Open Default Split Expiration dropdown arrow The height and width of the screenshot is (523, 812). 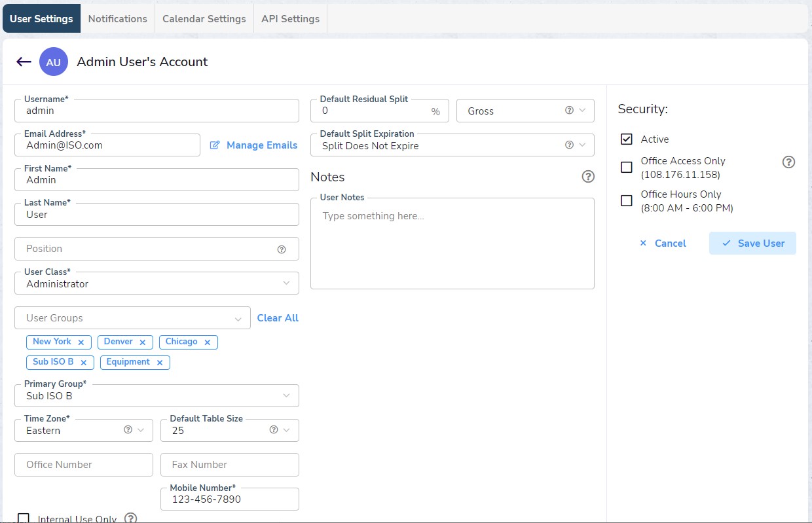(x=581, y=145)
